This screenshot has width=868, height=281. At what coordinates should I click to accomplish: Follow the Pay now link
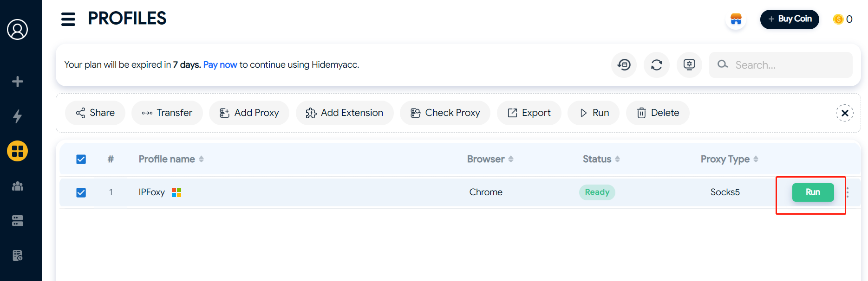click(x=220, y=65)
